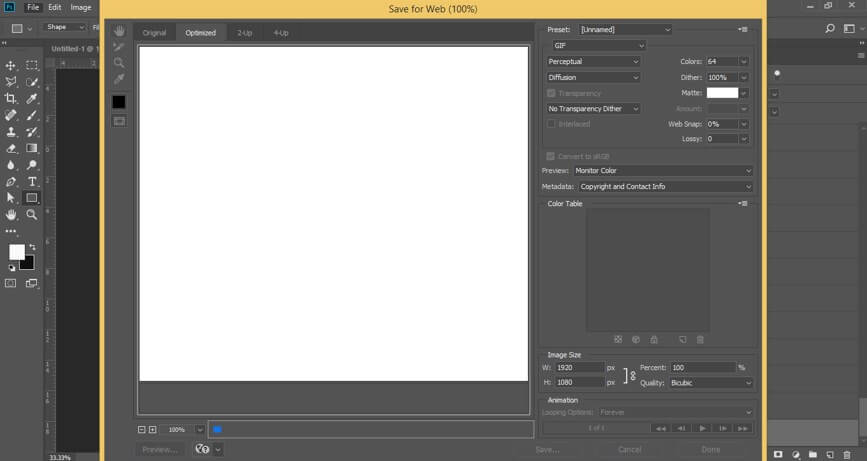This screenshot has width=867, height=461.
Task: Click the Matte white color swatch
Action: pos(722,93)
